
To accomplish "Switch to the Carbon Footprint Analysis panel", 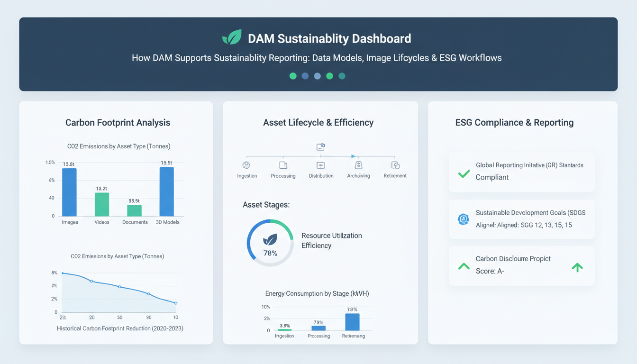I will (118, 122).
